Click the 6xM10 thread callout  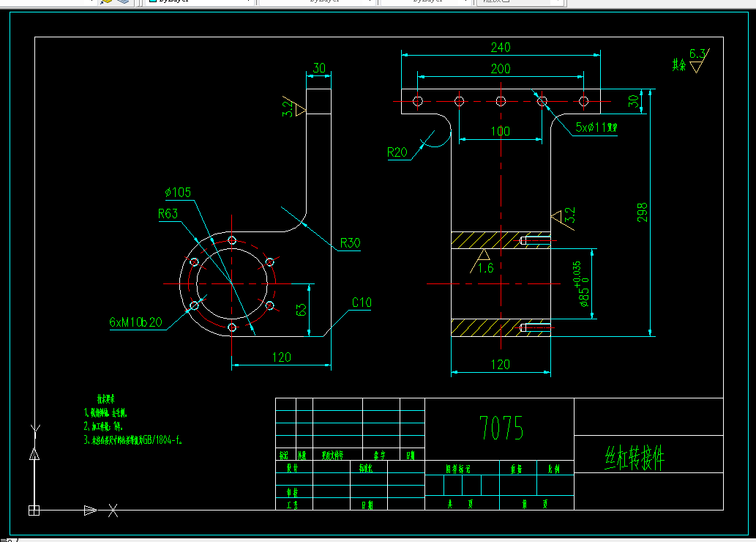point(136,322)
